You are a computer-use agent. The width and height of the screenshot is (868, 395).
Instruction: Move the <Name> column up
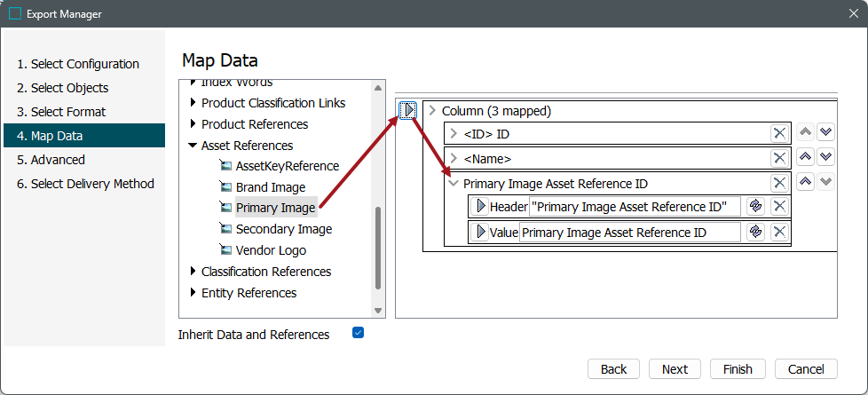coord(806,157)
